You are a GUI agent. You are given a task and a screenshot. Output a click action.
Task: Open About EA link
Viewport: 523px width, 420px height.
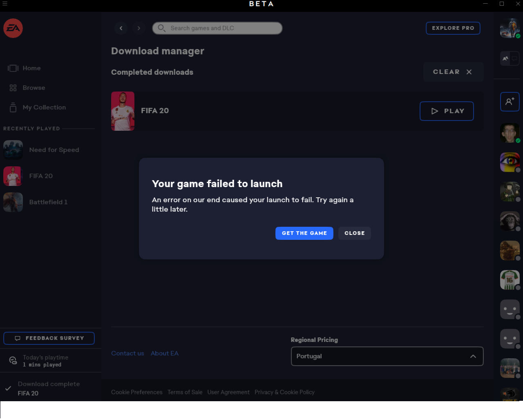tap(165, 353)
